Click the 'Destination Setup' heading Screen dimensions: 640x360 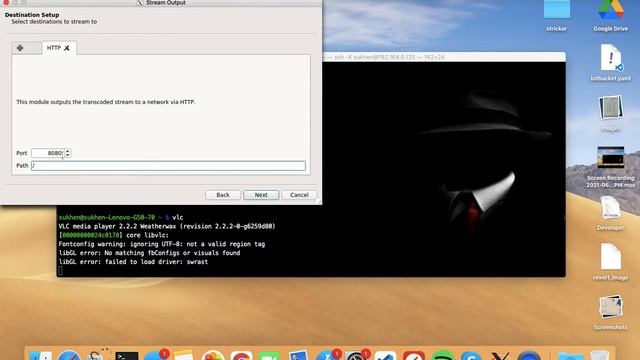coord(32,15)
